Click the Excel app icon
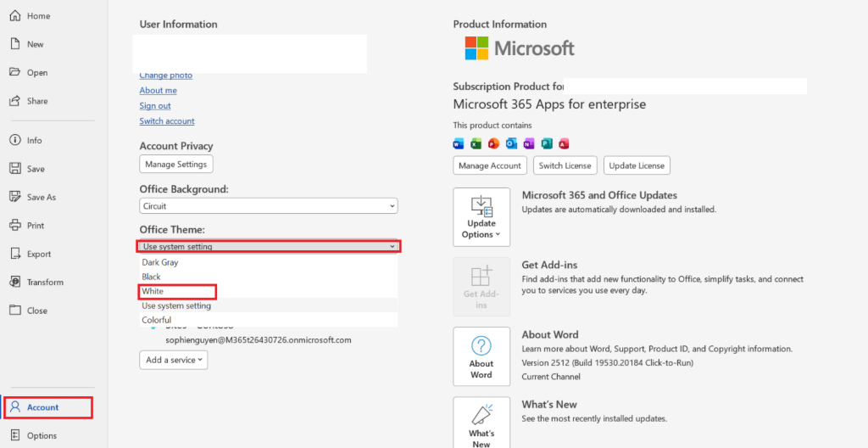This screenshot has width=868, height=448. tap(476, 144)
